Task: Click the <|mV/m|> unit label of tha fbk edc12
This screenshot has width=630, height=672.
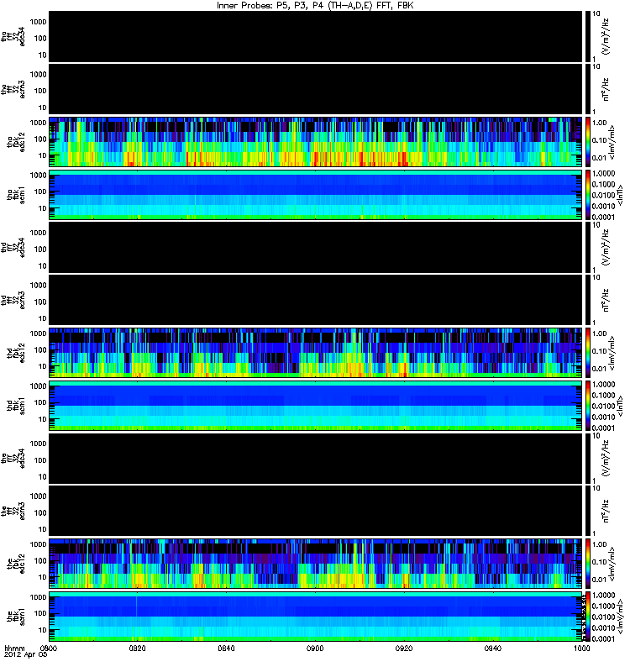Action: coord(612,143)
